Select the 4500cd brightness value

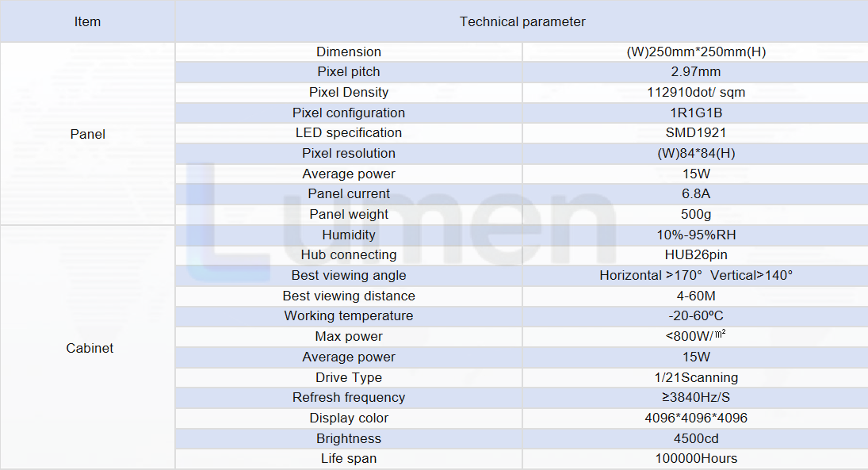coord(696,438)
